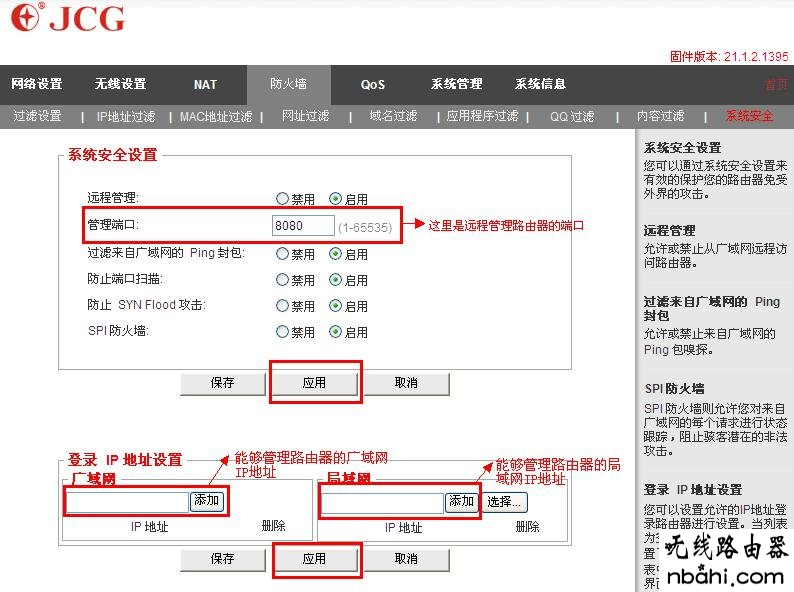Disable 防止 SYN Flood 攻击
794x592 pixels.
point(282,306)
